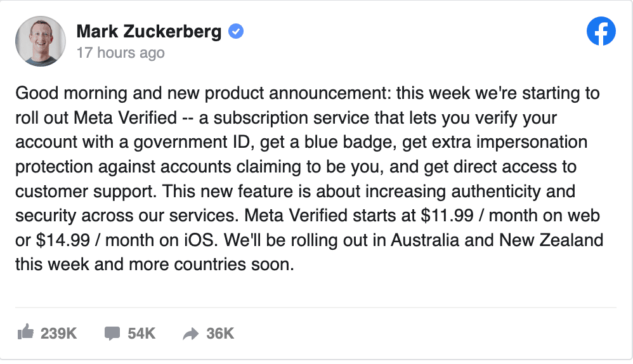
Task: Open Mark Zuckerberg's profile picture
Action: 41,41
